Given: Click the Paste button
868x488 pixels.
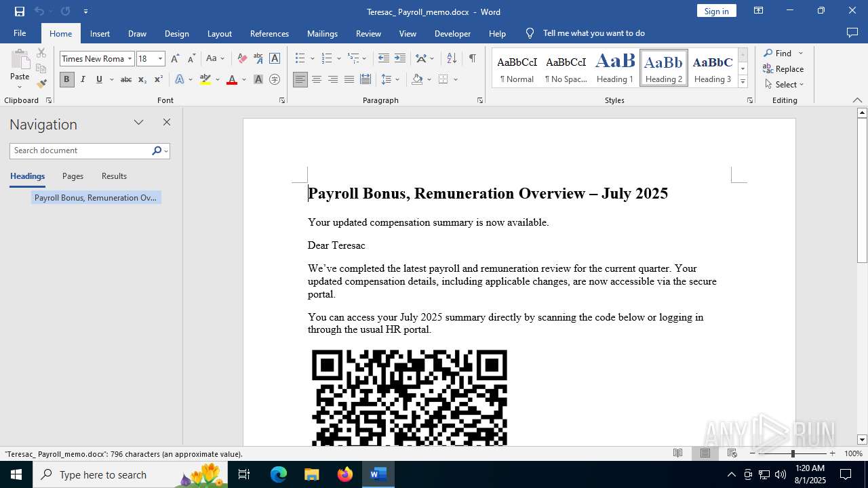Looking at the screenshot, I should pyautogui.click(x=20, y=69).
